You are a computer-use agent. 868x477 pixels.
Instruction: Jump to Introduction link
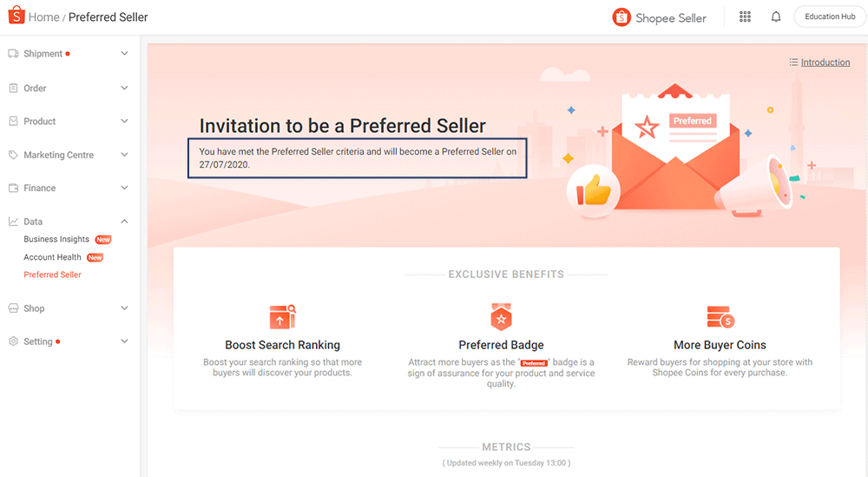(825, 63)
